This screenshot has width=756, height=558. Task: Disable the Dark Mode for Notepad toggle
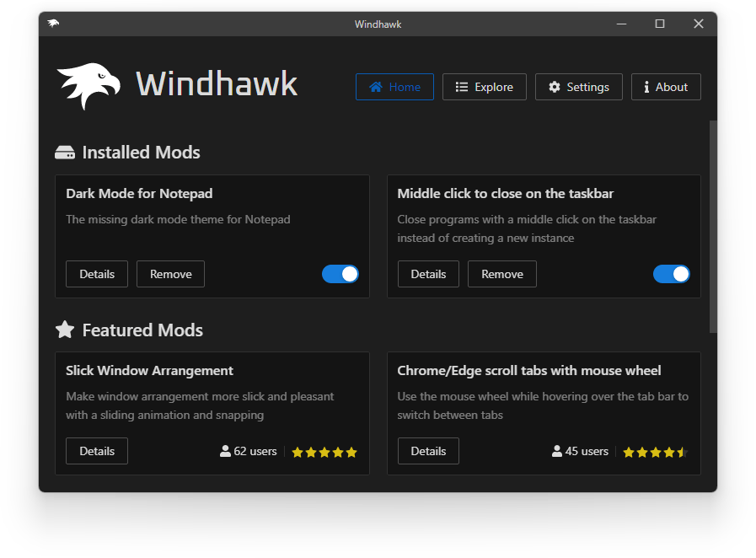(340, 274)
